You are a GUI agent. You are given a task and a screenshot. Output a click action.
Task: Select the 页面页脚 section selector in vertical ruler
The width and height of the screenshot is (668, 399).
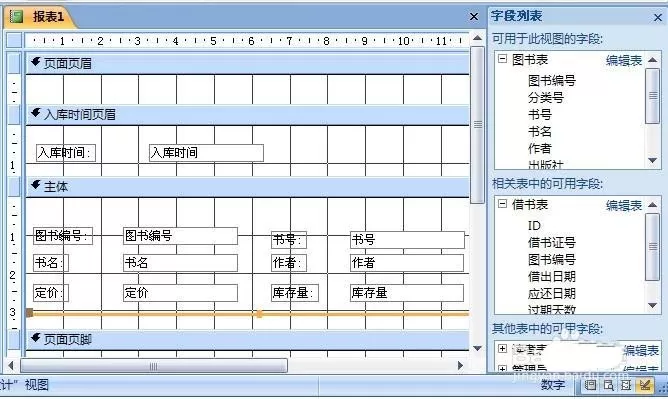point(14,339)
